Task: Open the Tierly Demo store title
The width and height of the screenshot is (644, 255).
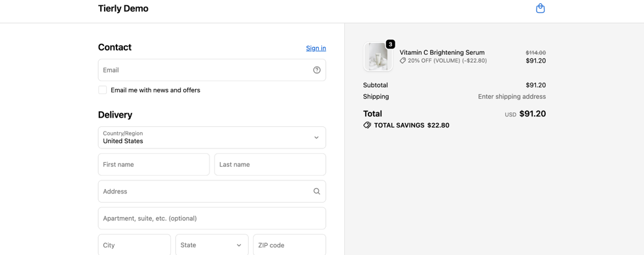Action: click(123, 8)
